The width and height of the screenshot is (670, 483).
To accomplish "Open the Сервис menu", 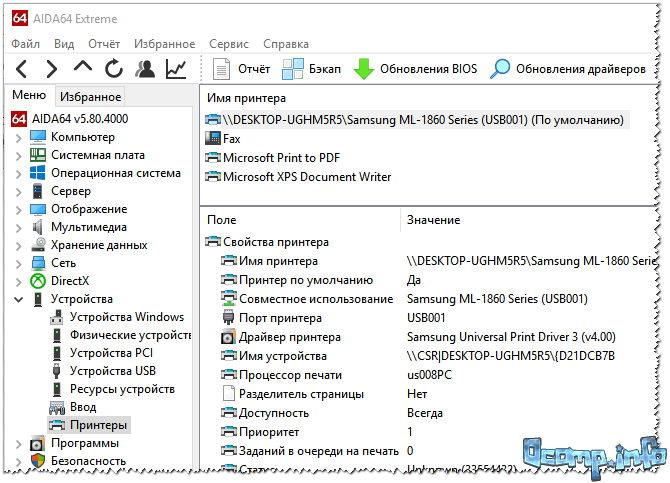I will [229, 44].
